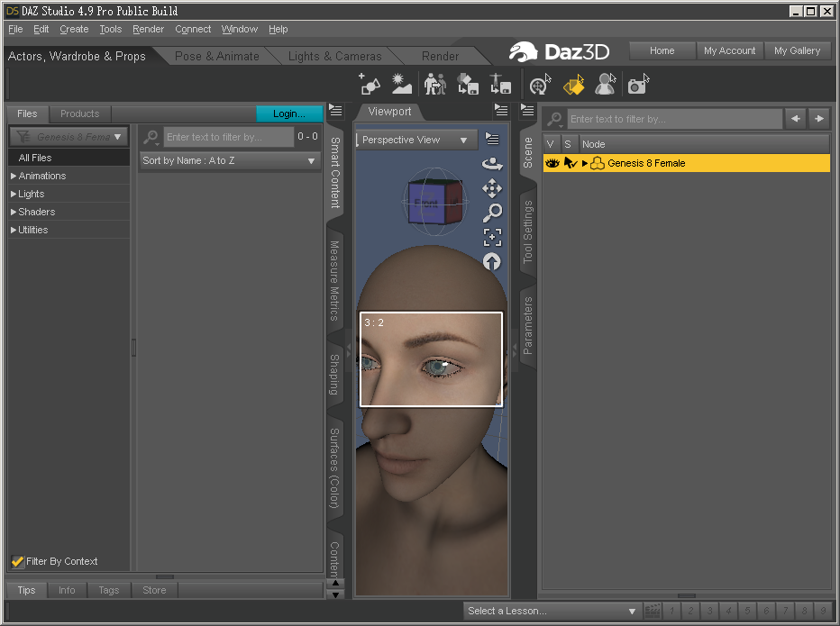Image resolution: width=840 pixels, height=626 pixels.
Task: Open the Connect menu
Action: pos(193,29)
